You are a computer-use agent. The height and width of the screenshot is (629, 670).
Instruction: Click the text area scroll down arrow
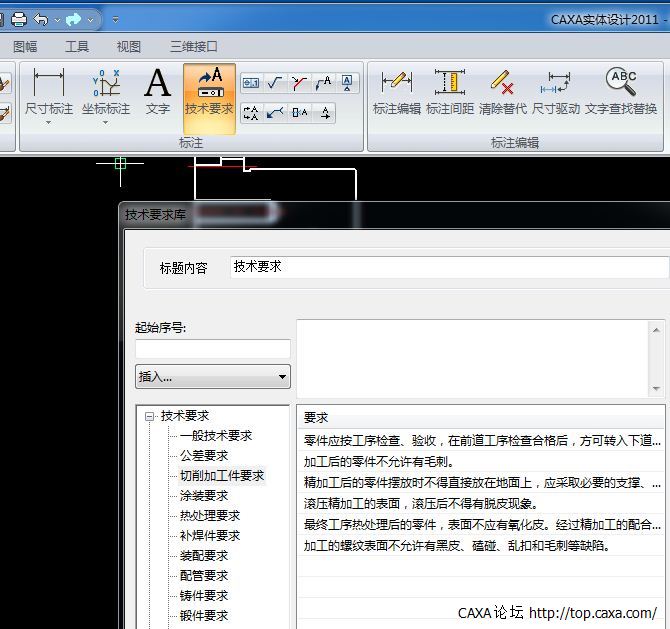pos(656,388)
